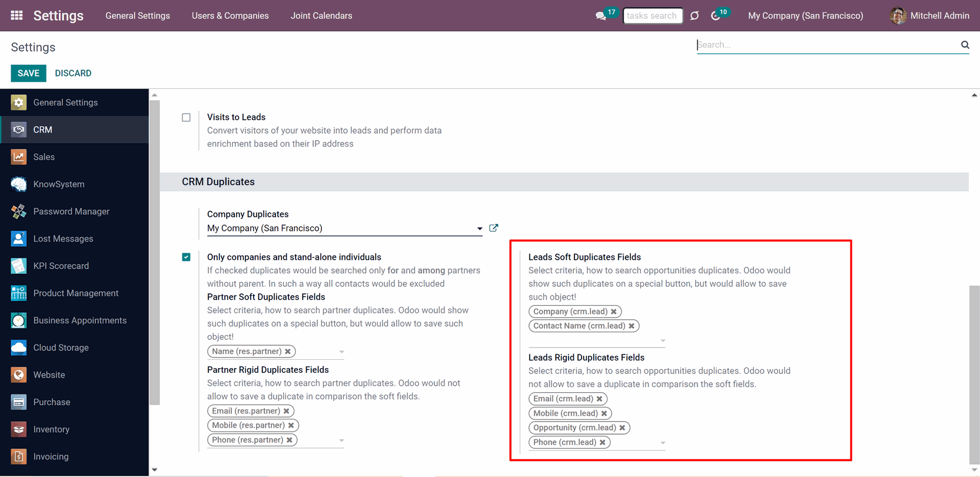Remove Company (crm.lead) tag
The image size is (980, 477).
pos(614,312)
